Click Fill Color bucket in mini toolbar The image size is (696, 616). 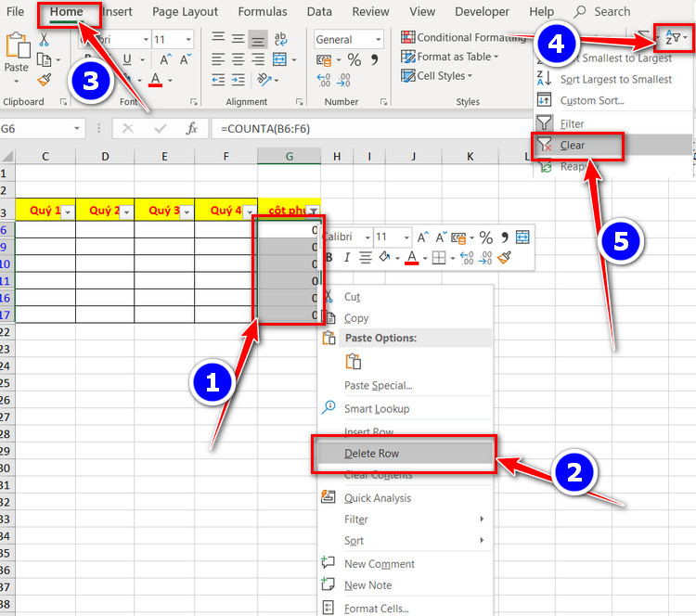click(384, 257)
